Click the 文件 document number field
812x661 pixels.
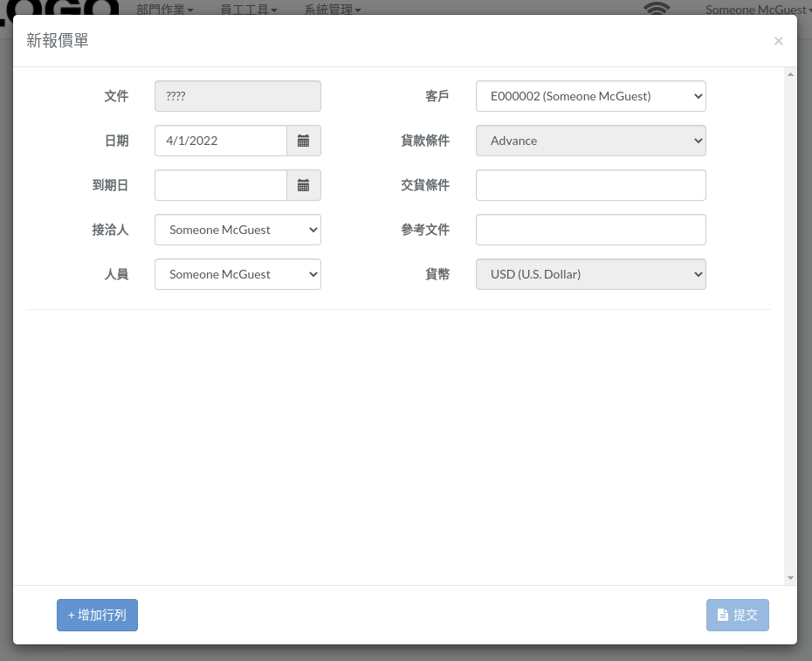click(x=237, y=96)
